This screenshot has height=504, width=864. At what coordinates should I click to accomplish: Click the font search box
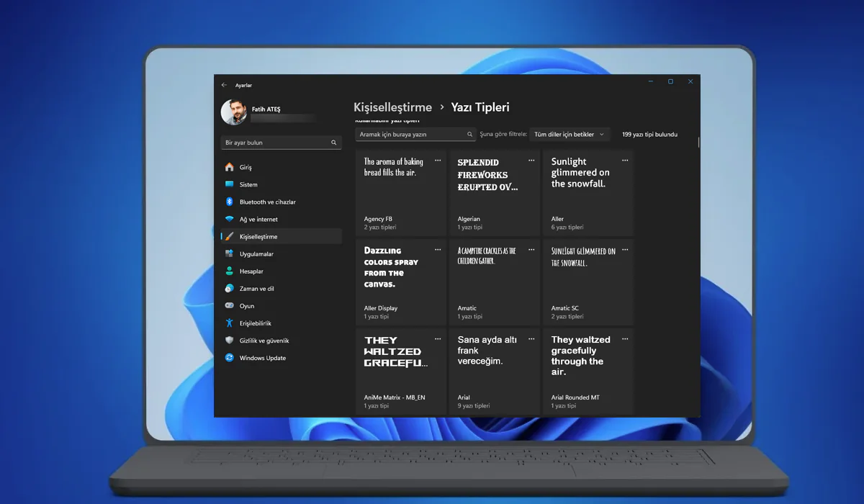(x=414, y=134)
